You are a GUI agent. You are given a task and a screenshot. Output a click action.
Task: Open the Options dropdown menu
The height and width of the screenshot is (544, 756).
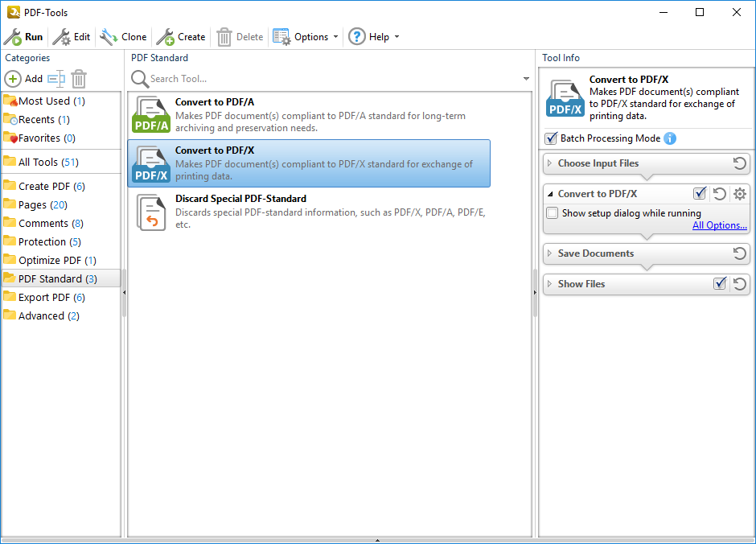pos(305,37)
